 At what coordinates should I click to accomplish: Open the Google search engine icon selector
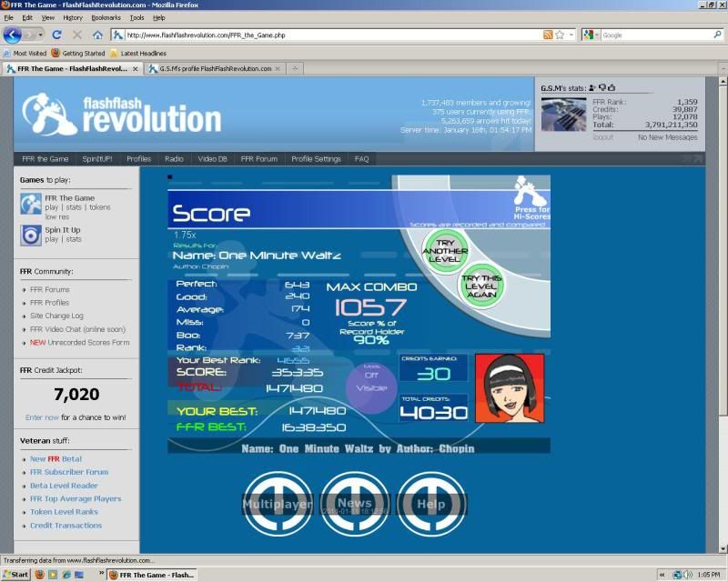tap(591, 35)
